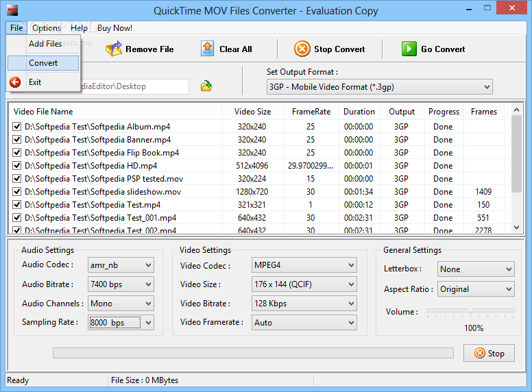Open the Audio Codec dropdown

(121, 265)
